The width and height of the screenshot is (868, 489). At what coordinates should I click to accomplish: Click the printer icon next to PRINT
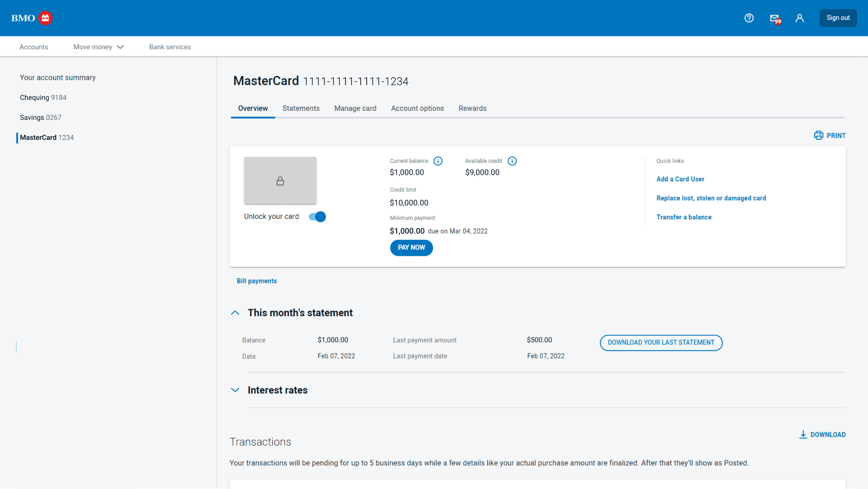[819, 135]
